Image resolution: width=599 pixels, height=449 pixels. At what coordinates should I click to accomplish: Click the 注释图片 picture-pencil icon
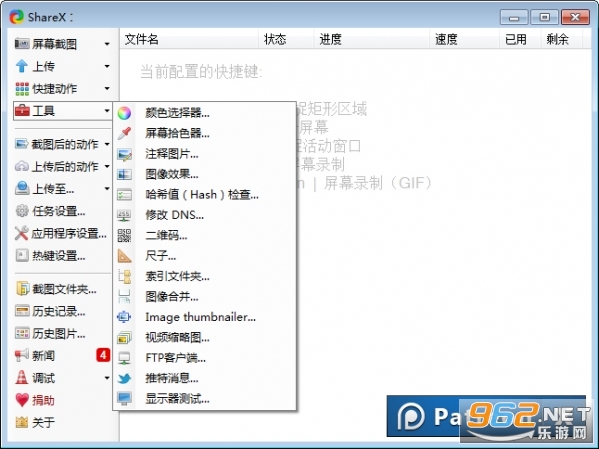[124, 154]
